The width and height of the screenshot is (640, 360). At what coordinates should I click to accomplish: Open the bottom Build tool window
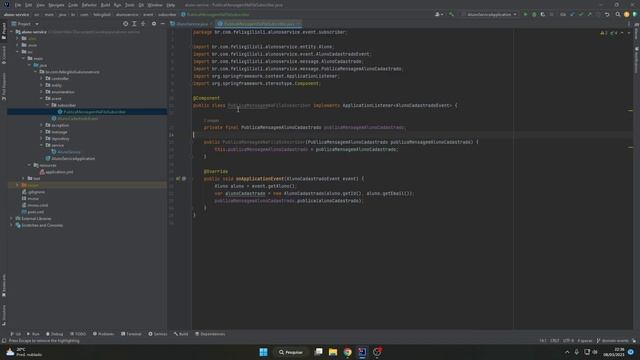(x=181, y=334)
